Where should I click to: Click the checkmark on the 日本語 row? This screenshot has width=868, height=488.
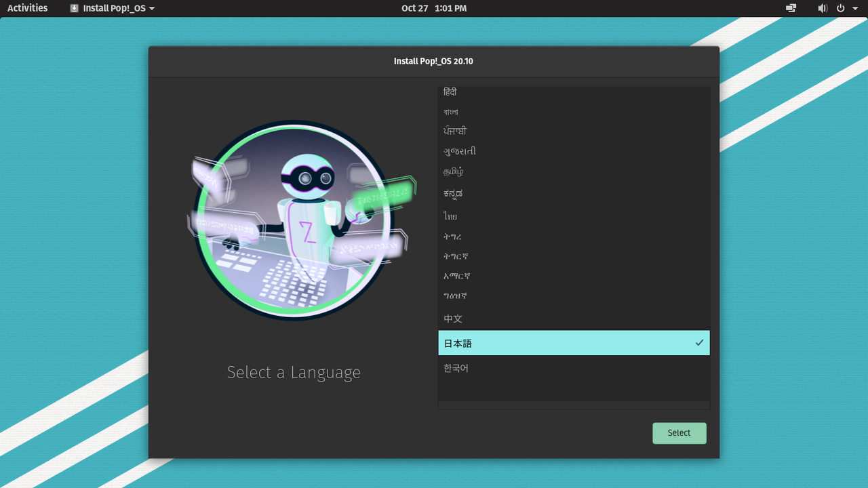click(699, 343)
